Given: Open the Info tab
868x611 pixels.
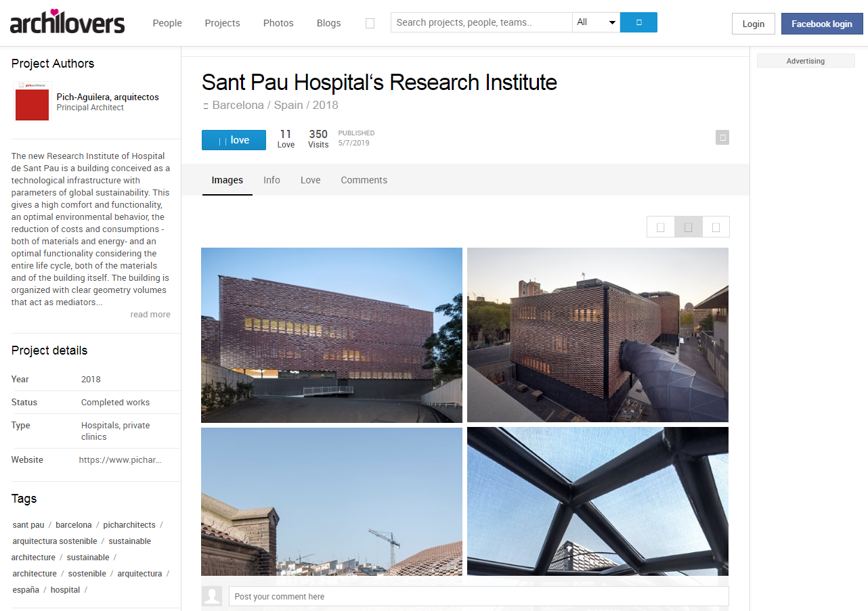Looking at the screenshot, I should [272, 180].
